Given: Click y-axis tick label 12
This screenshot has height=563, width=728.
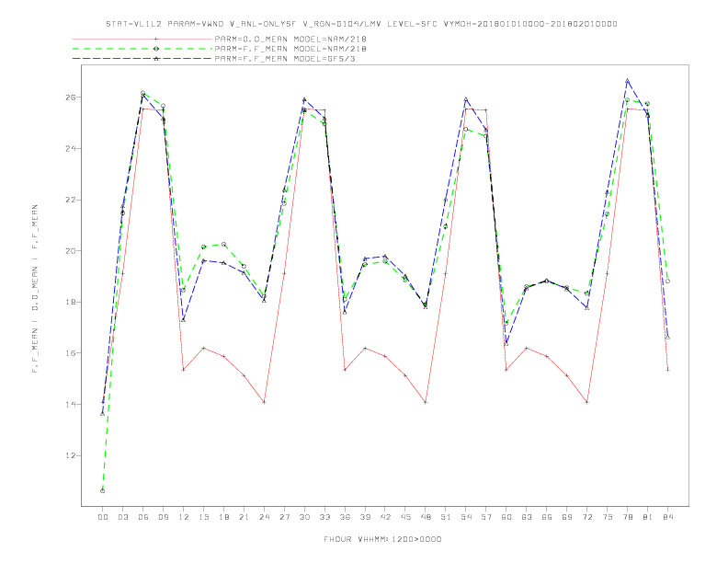Looking at the screenshot, I should coord(69,455).
